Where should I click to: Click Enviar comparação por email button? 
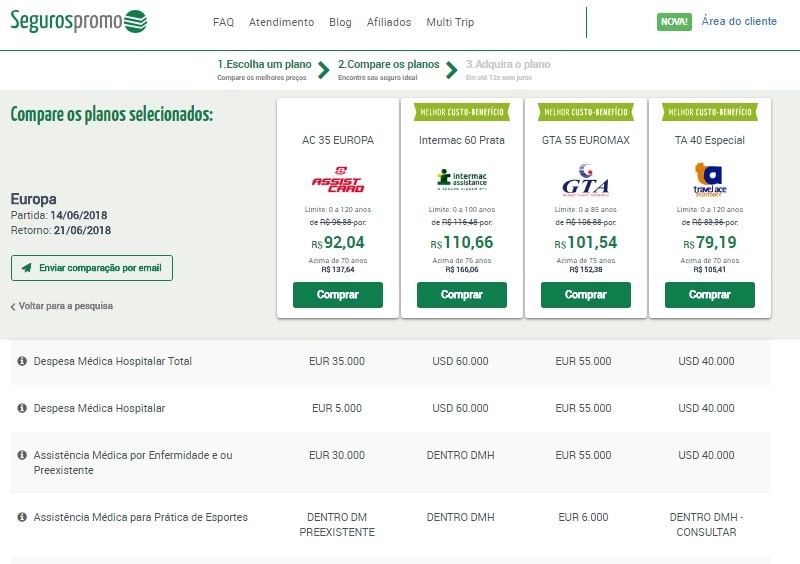click(92, 268)
